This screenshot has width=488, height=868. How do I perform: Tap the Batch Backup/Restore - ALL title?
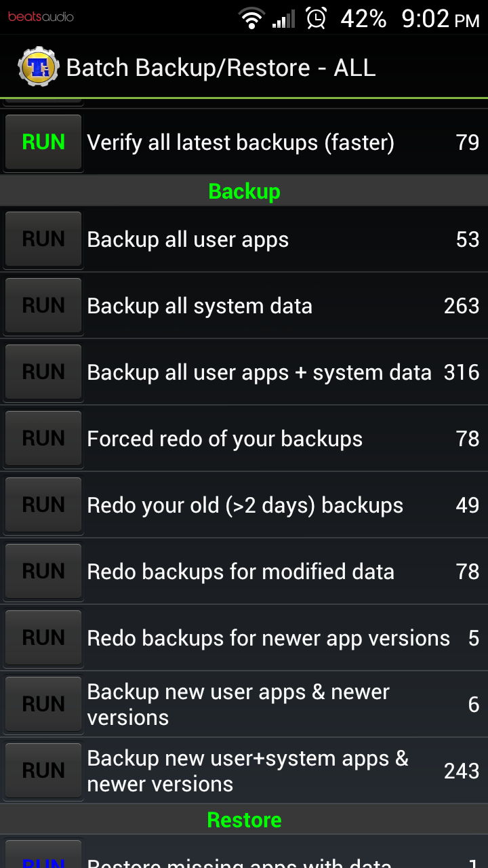[x=220, y=68]
